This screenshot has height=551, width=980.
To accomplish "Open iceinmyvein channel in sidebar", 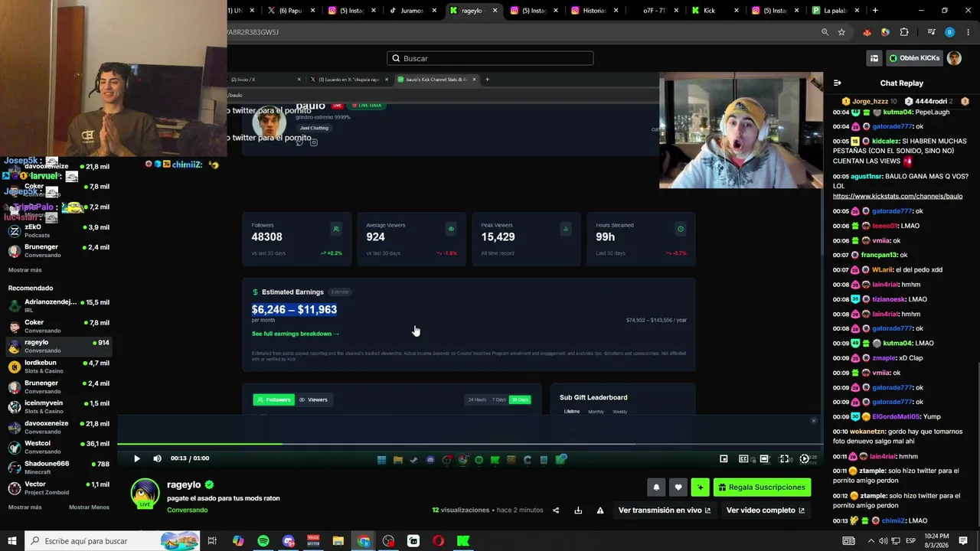I will click(x=59, y=407).
